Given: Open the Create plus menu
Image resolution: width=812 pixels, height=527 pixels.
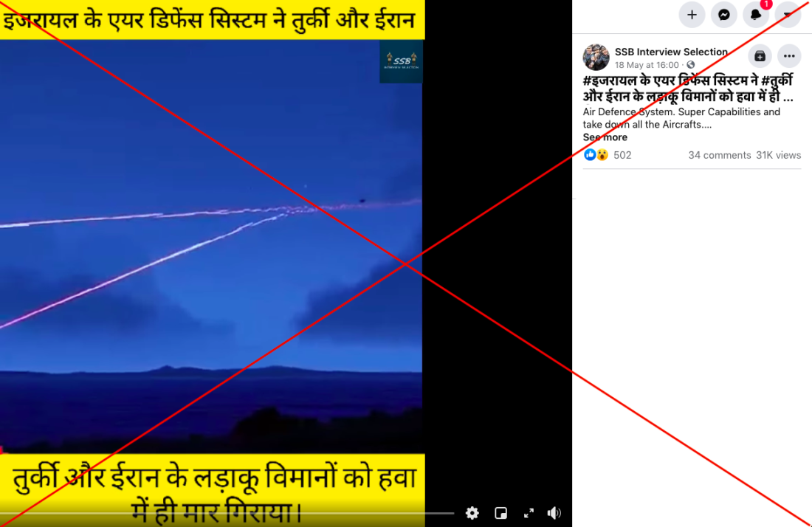Looking at the screenshot, I should (x=692, y=15).
